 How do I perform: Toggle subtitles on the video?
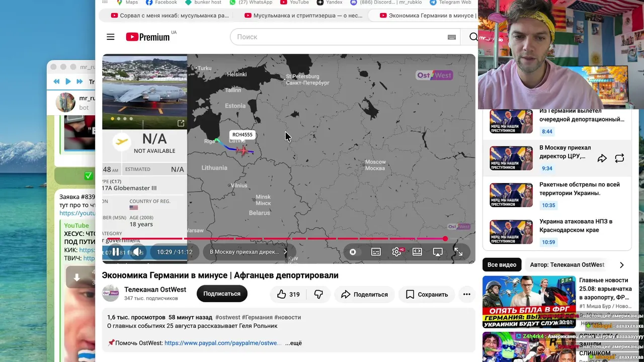coord(376,252)
